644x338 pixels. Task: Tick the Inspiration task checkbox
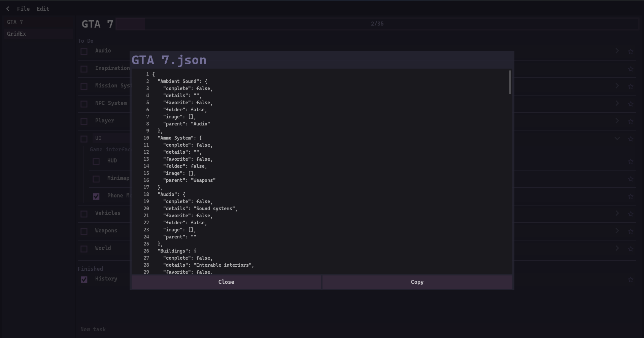(x=84, y=69)
